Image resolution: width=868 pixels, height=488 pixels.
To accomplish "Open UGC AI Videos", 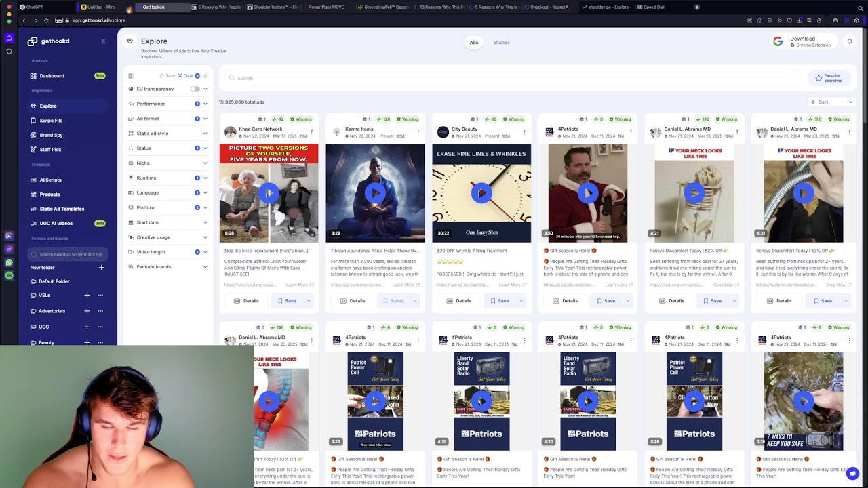I will tap(56, 223).
